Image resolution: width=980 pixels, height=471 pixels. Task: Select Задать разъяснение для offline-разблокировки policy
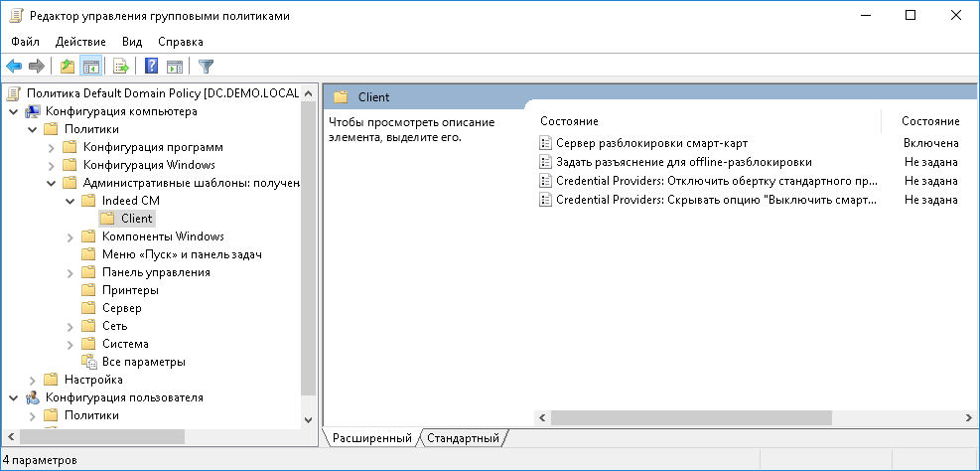[683, 162]
